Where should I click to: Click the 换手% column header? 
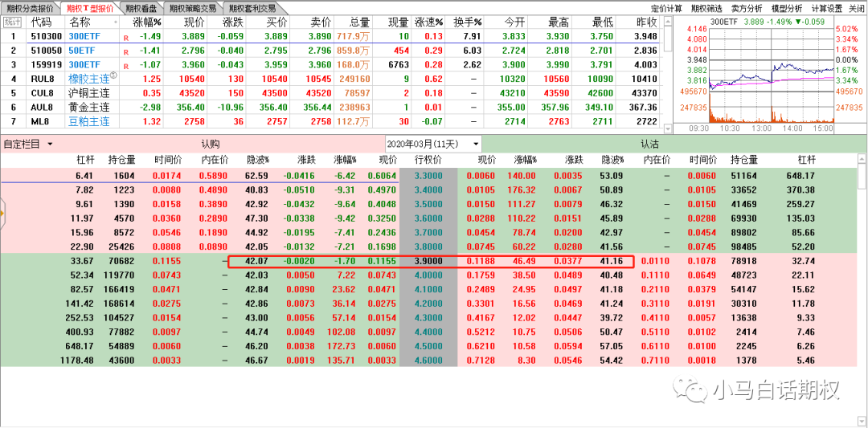tap(468, 22)
